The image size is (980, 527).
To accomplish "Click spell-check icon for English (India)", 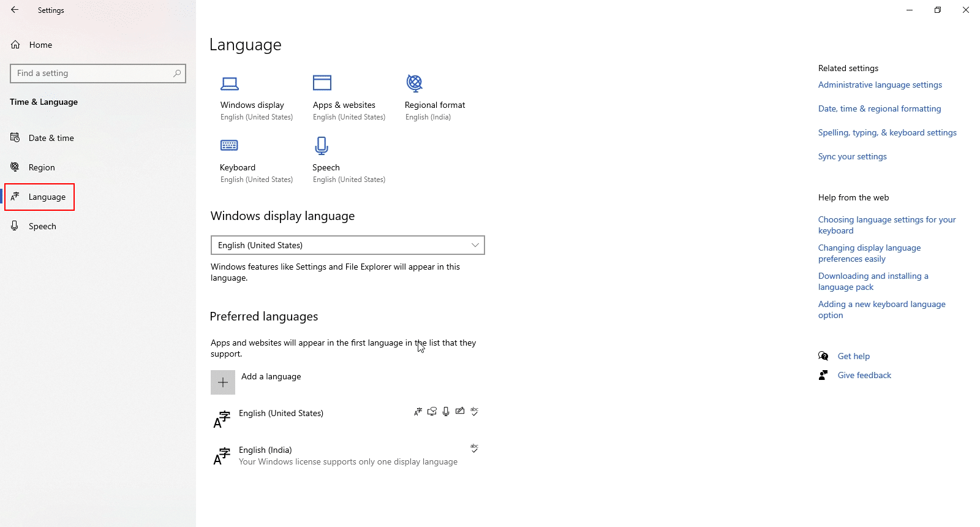I will [474, 449].
